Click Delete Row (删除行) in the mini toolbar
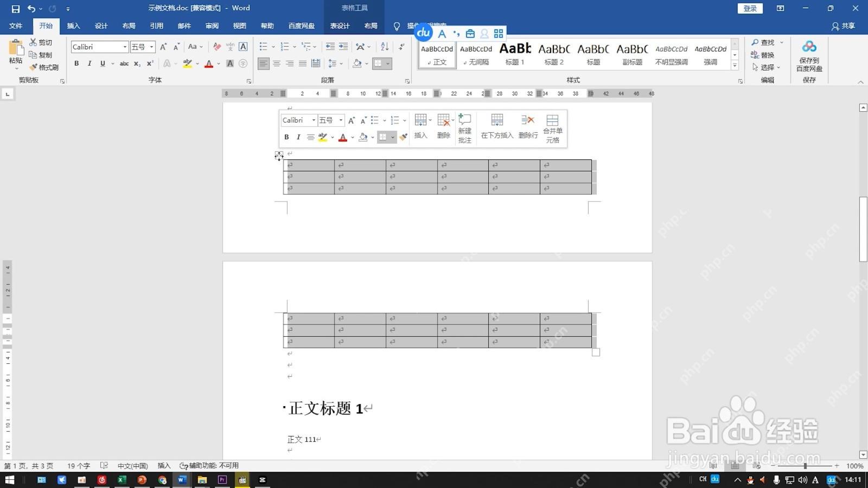 pos(528,126)
